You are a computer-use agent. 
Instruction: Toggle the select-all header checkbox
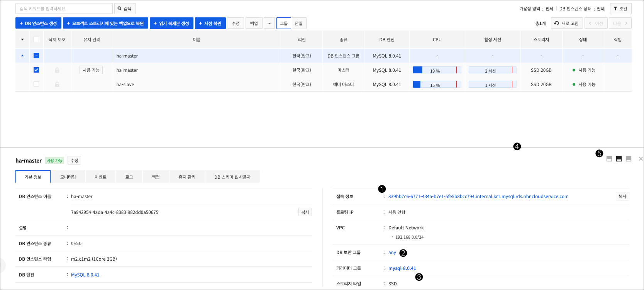(x=36, y=39)
